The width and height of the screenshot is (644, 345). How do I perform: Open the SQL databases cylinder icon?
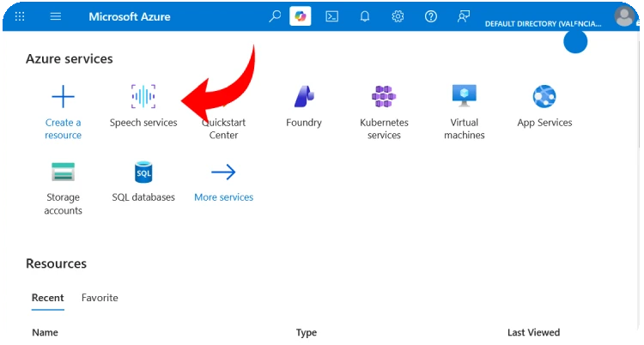pos(143,172)
